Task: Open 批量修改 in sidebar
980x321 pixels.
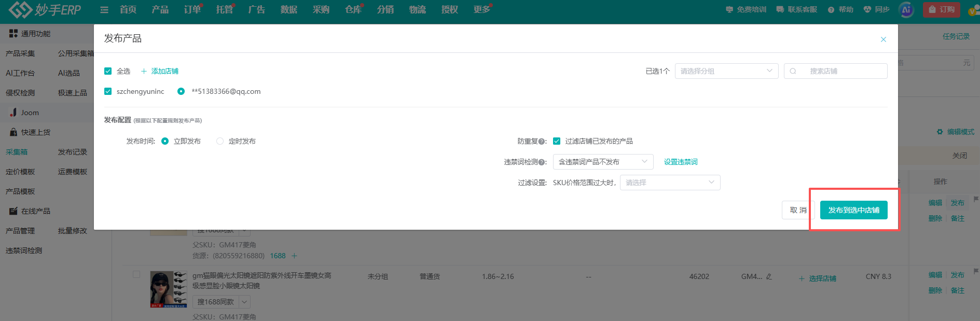Action: click(x=73, y=231)
